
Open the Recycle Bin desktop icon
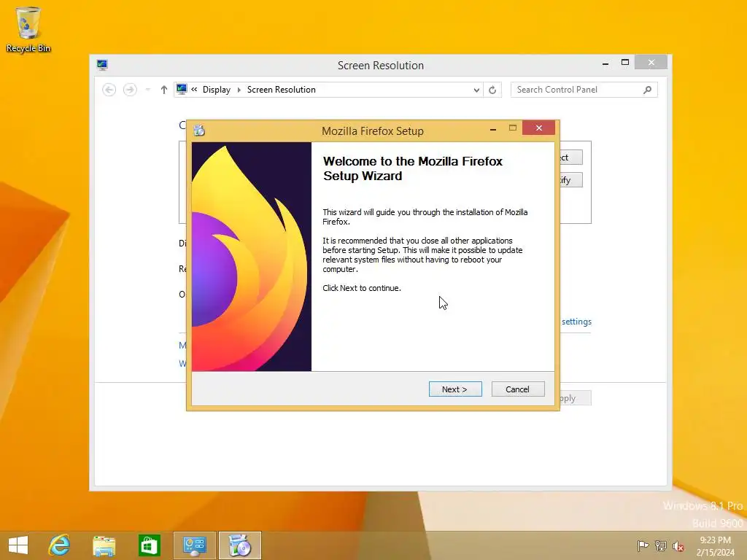(x=28, y=29)
